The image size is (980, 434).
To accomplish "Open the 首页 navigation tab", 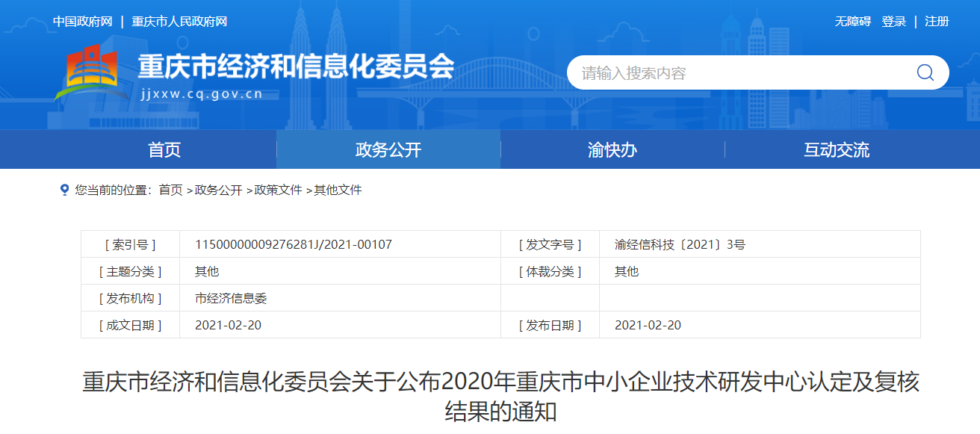I will 164,150.
